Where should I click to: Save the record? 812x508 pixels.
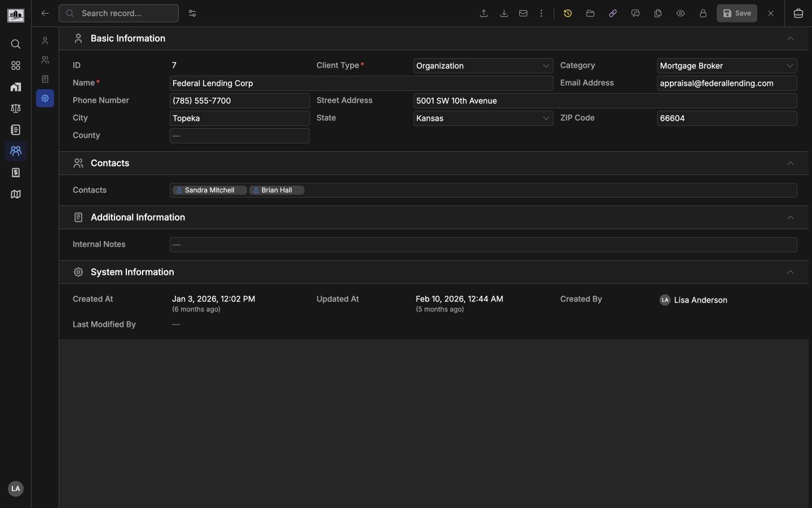pos(737,14)
